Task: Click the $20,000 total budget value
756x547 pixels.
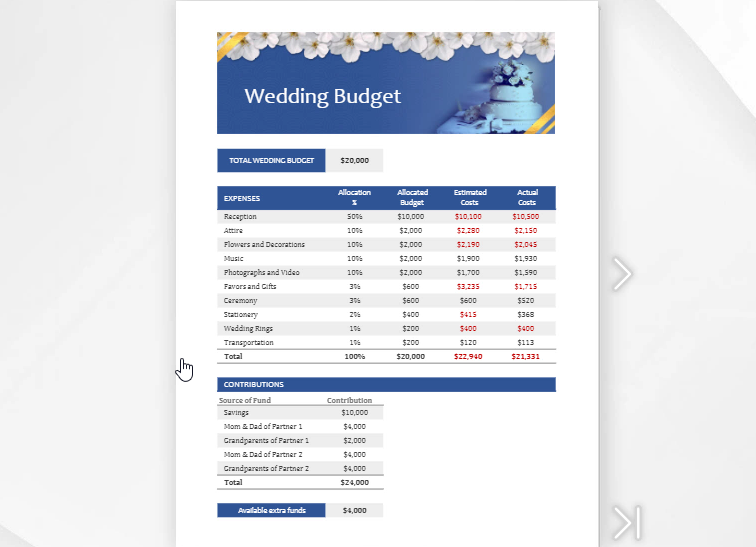Action: point(354,160)
